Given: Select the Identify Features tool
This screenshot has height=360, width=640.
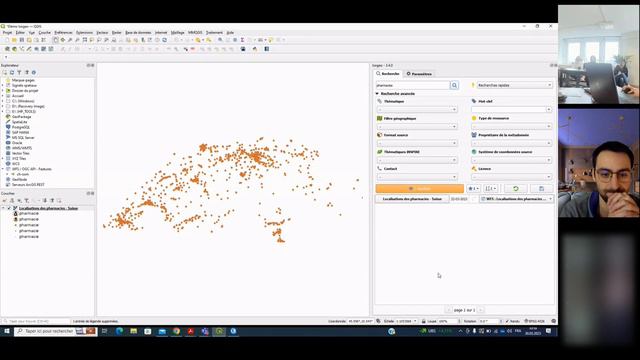Looking at the screenshot, I should [220, 40].
